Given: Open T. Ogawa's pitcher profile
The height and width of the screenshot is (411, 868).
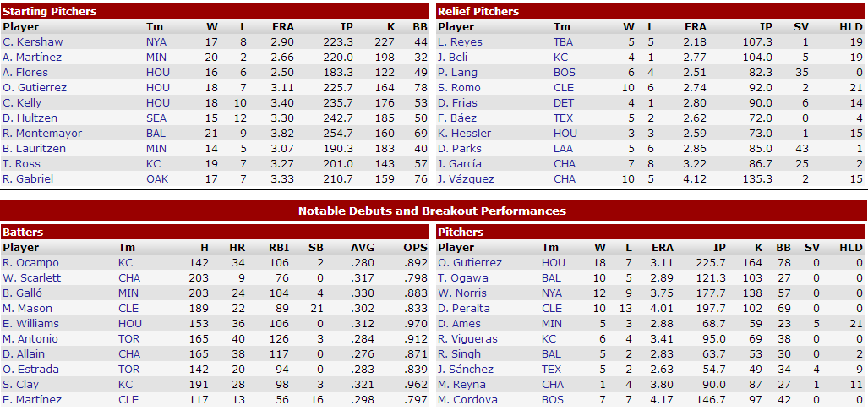Looking at the screenshot, I should 462,277.
